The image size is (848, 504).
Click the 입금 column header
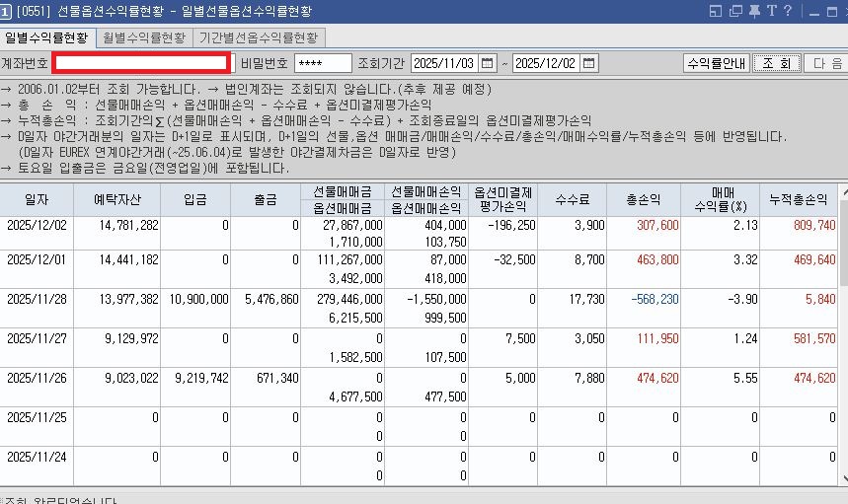pyautogui.click(x=195, y=200)
